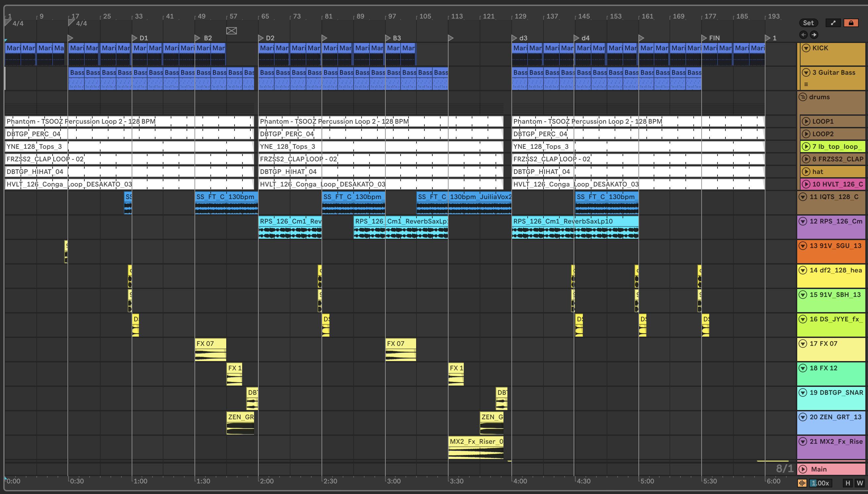868x494 pixels.
Task: Unfold the LOOP1 track
Action: [x=806, y=121]
